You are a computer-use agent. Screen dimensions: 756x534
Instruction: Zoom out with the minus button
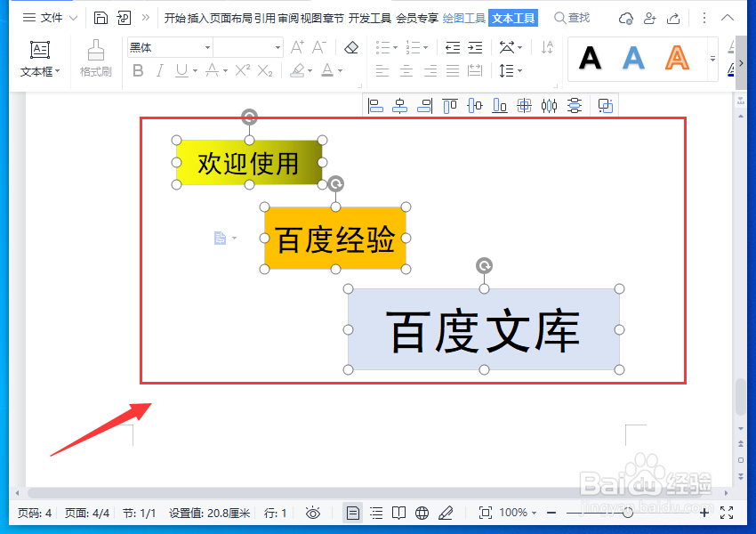[x=551, y=513]
